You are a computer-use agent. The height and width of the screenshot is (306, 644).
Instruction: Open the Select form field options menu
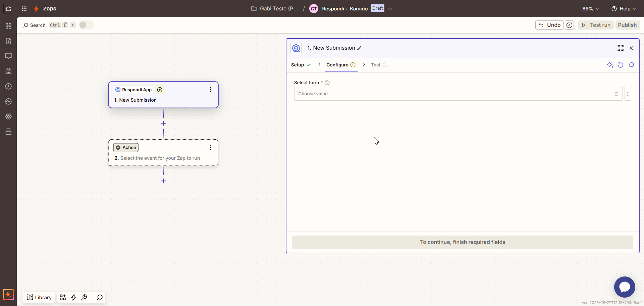click(628, 94)
